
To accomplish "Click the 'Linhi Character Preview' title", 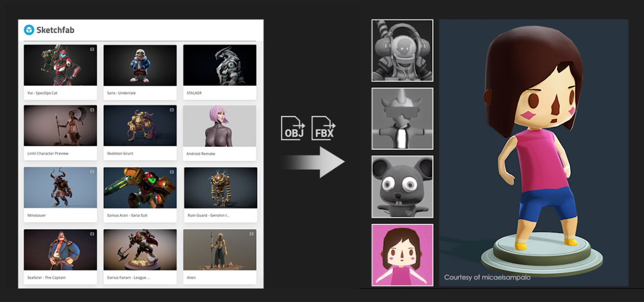I will 48,154.
